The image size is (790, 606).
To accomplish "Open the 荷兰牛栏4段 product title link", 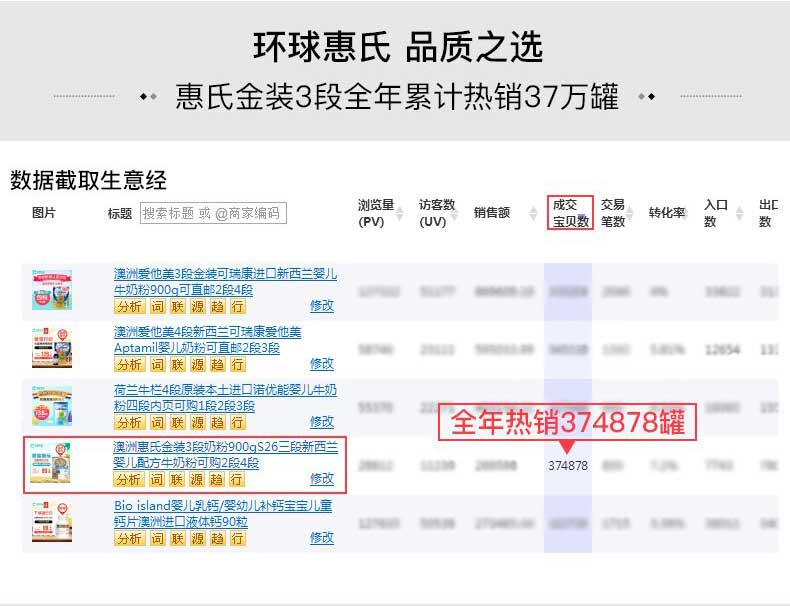I will tap(225, 397).
